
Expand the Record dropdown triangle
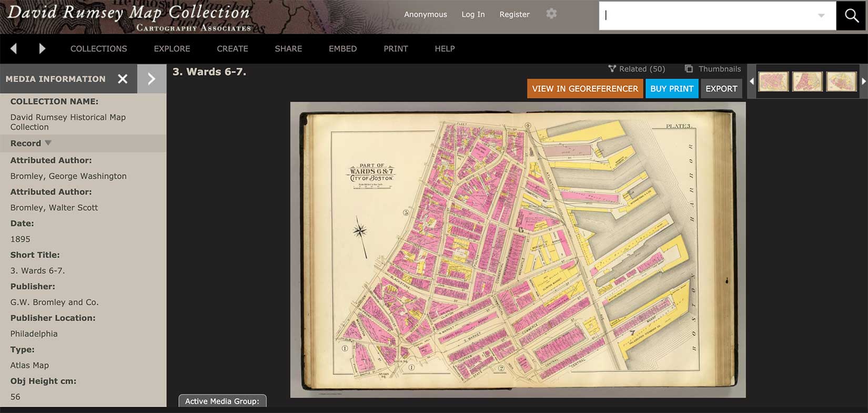click(48, 143)
